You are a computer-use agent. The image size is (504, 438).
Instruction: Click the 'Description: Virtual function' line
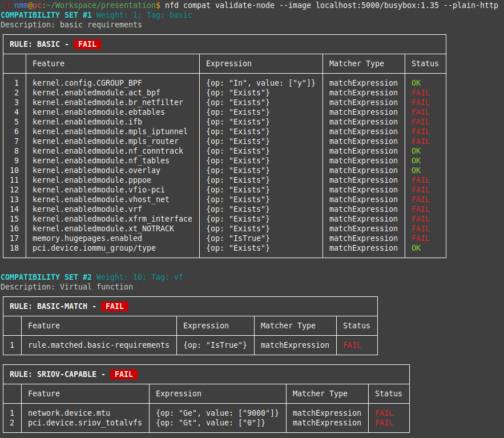pos(66,287)
